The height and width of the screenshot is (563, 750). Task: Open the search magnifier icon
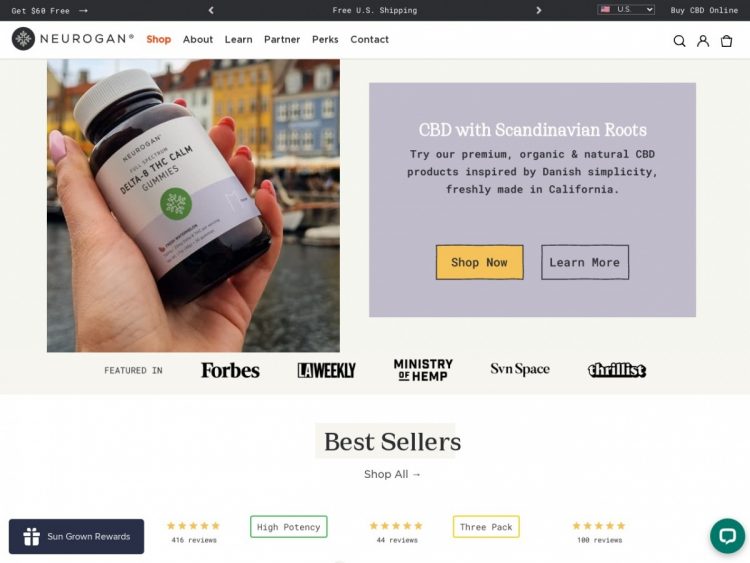coord(679,41)
